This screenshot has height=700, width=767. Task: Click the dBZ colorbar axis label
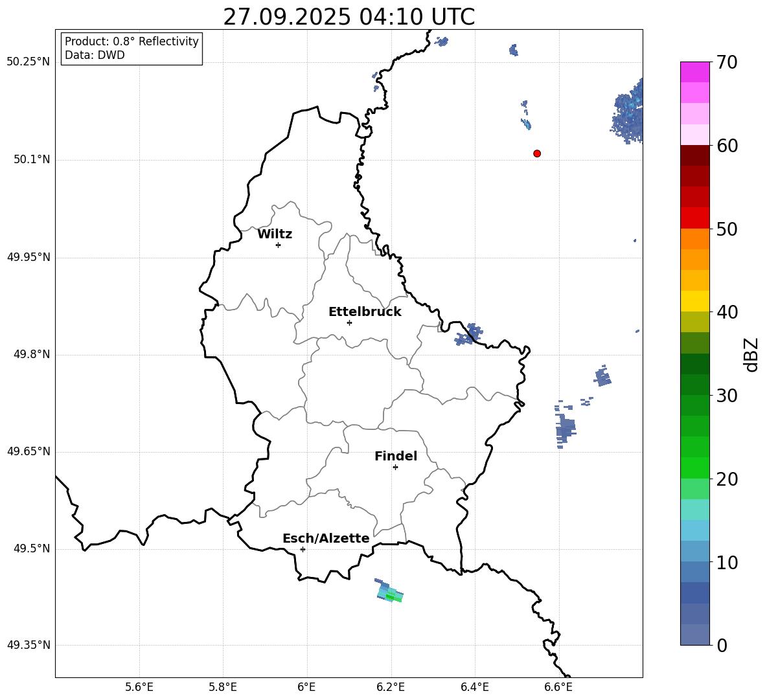pos(751,354)
